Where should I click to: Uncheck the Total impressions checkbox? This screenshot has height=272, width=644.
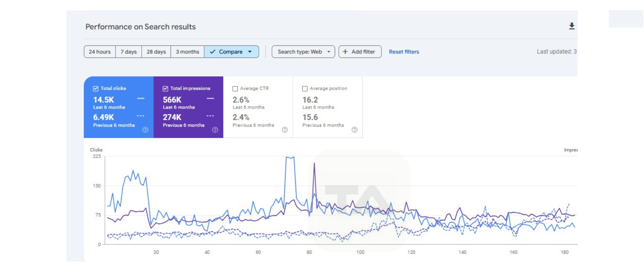(x=165, y=89)
